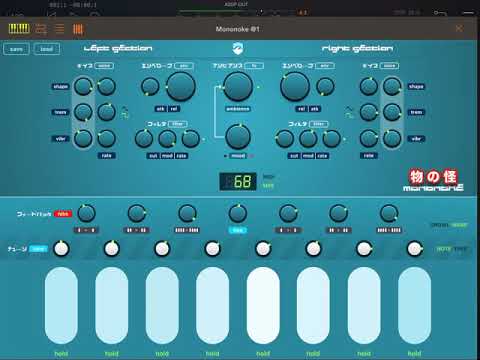
Task: Toggle hold under the first pad
Action: click(61, 353)
